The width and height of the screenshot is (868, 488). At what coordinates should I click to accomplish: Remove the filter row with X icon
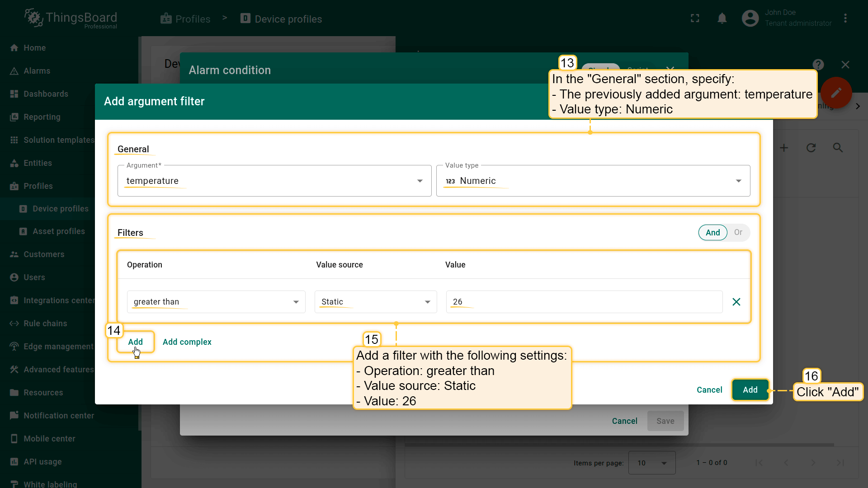tap(736, 302)
